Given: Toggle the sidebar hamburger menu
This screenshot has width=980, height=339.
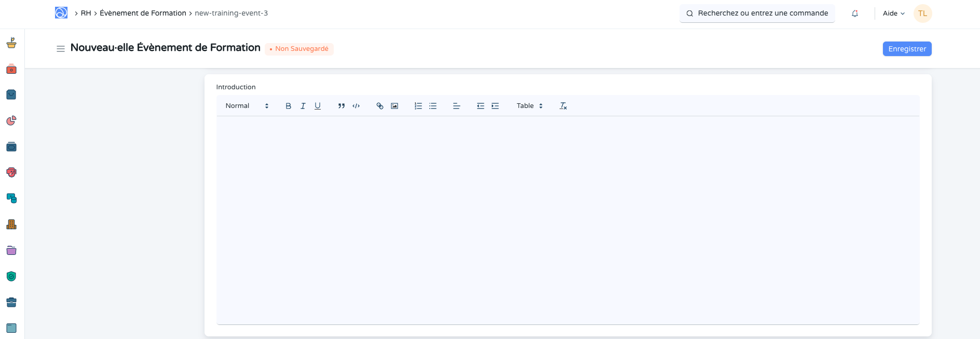Looking at the screenshot, I should (61, 49).
